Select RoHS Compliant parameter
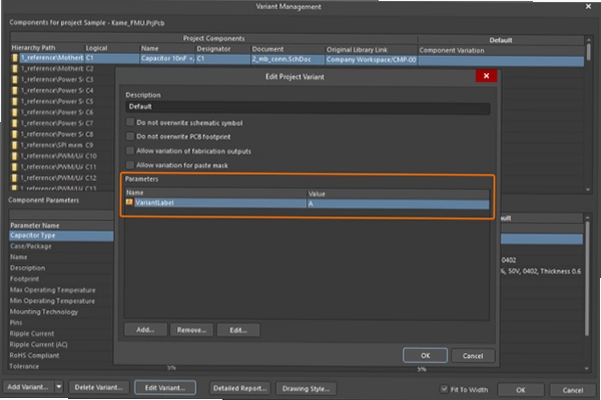Viewport: 601px width, 400px height. coord(61,355)
